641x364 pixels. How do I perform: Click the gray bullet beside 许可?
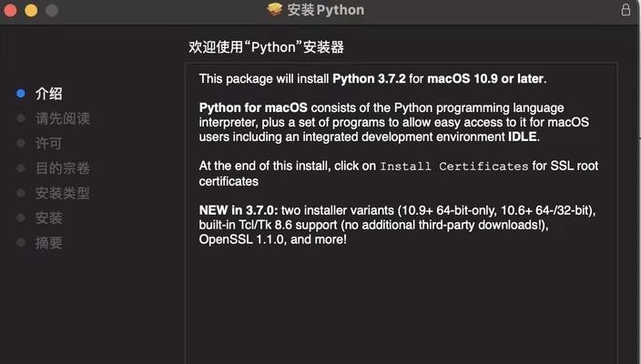(x=21, y=144)
